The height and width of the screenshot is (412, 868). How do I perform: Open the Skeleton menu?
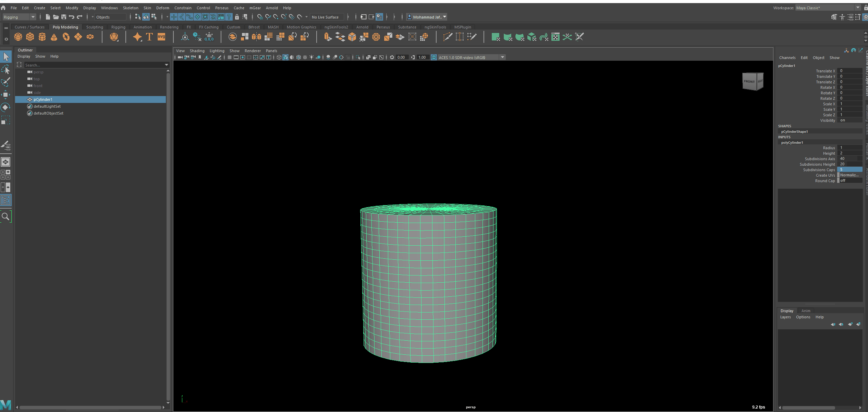tap(131, 8)
